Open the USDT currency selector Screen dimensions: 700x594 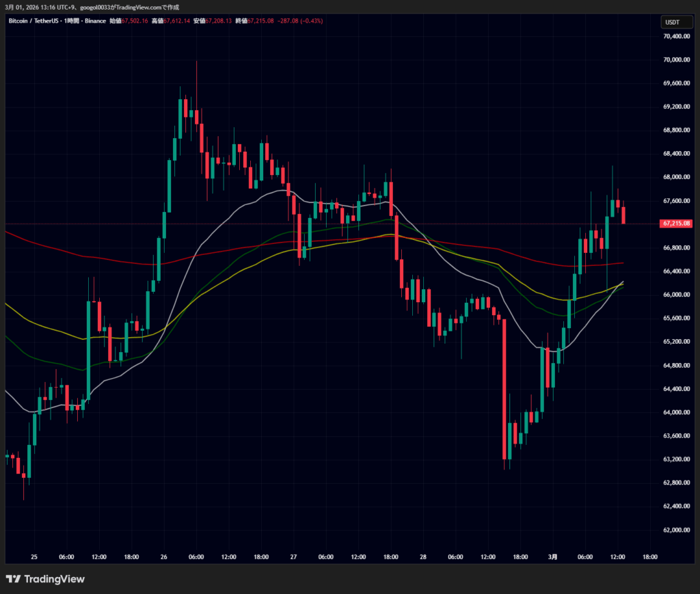(672, 22)
